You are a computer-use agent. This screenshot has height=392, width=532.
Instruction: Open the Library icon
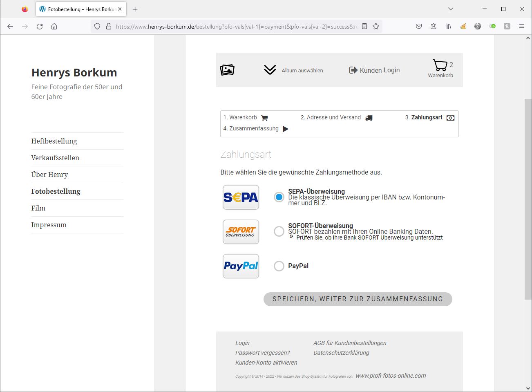point(448,26)
